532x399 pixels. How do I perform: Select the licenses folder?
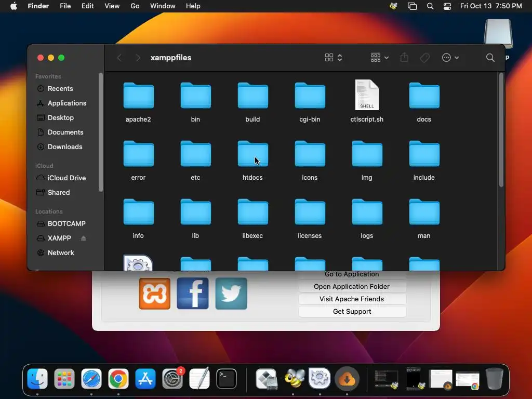pos(310,212)
